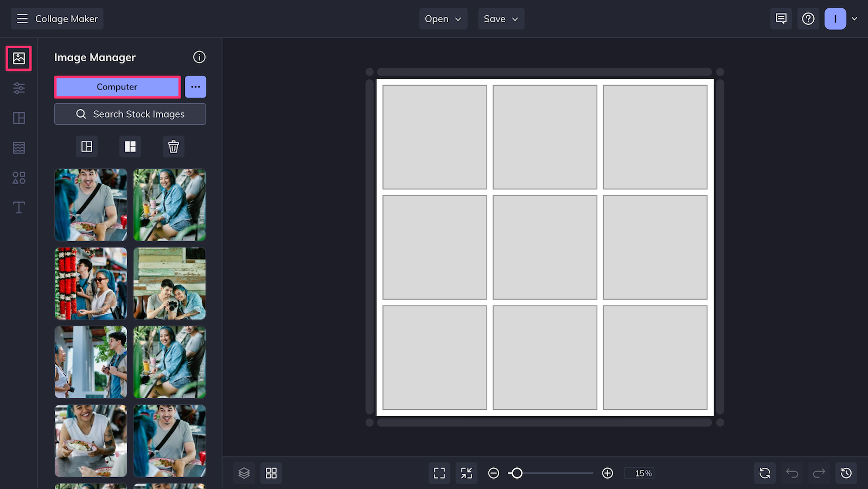
Task: Select the Text tool icon
Action: point(19,207)
